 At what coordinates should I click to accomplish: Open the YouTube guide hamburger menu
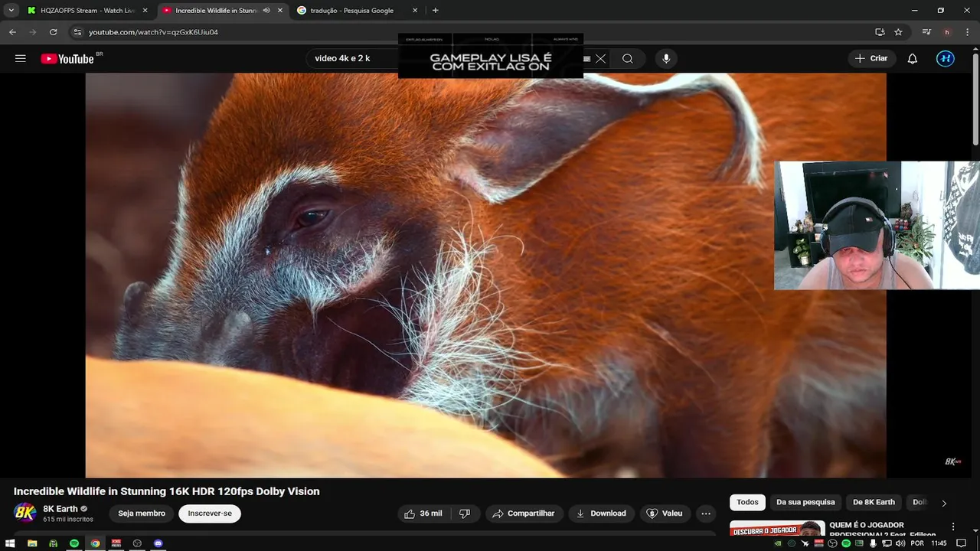pos(21,59)
